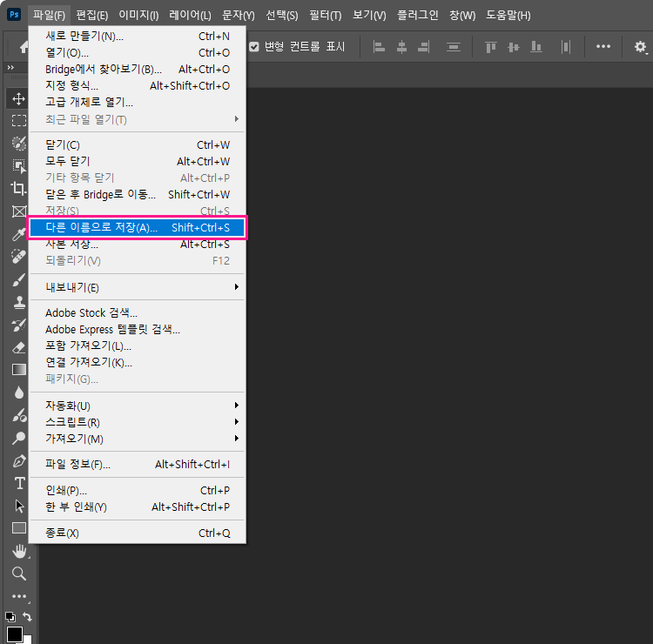Click the Zoom magnifier tool

click(18, 574)
